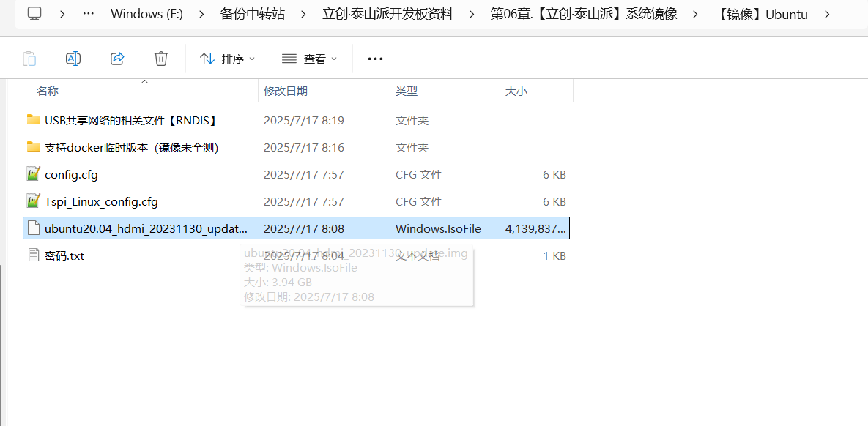The image size is (868, 426).
Task: Open the See more (...) toolbar menu
Action: click(x=375, y=59)
